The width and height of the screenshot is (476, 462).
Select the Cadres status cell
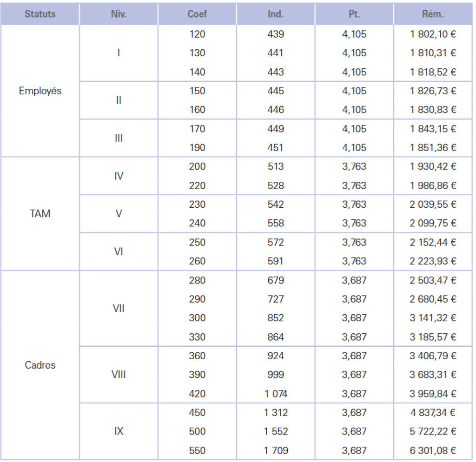[40, 365]
